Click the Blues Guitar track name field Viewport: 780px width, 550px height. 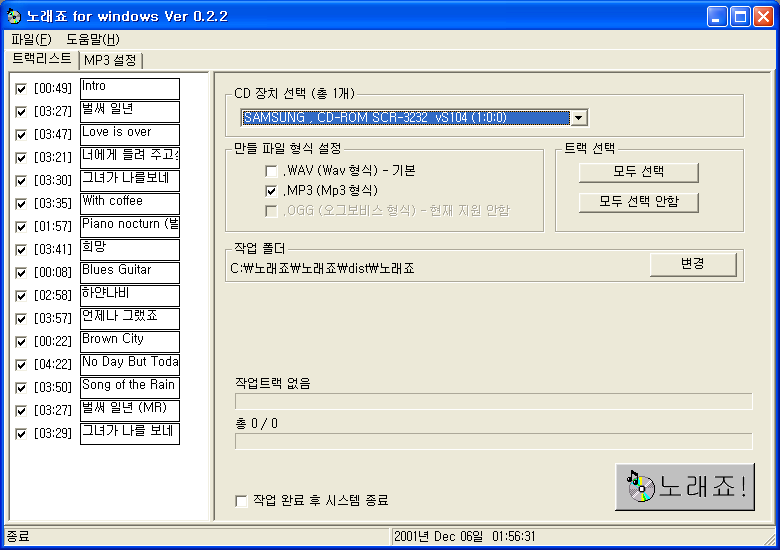click(129, 273)
